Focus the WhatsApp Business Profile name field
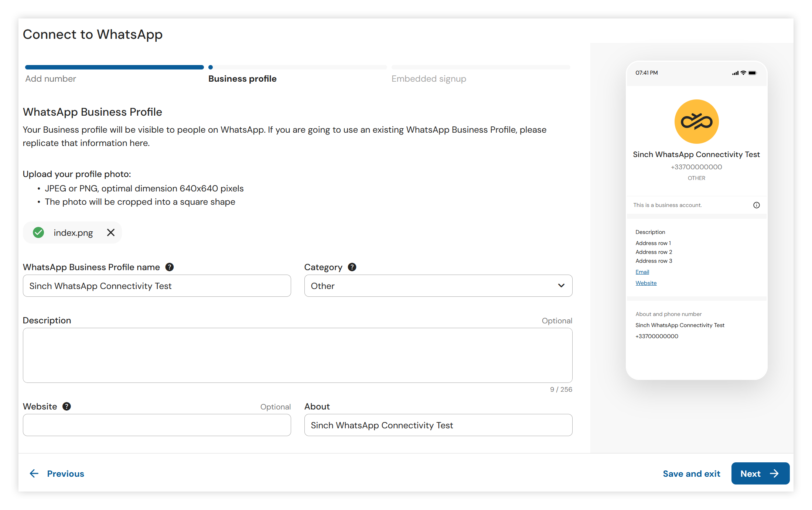The width and height of the screenshot is (812, 510). click(157, 286)
